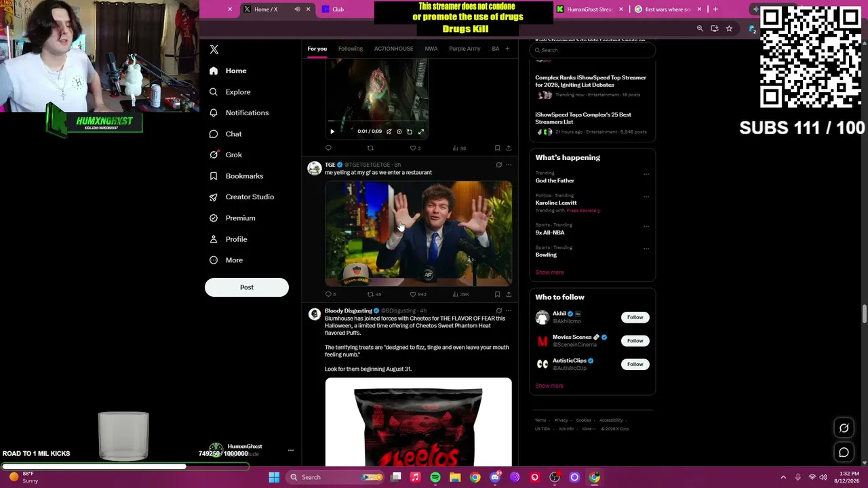The height and width of the screenshot is (488, 868).
Task: Open Discord from the taskbar
Action: pyautogui.click(x=495, y=477)
